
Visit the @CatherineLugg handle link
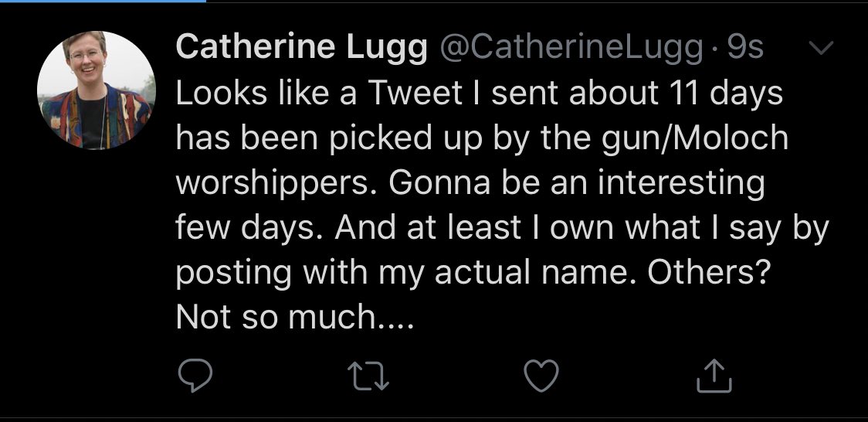pos(571,48)
